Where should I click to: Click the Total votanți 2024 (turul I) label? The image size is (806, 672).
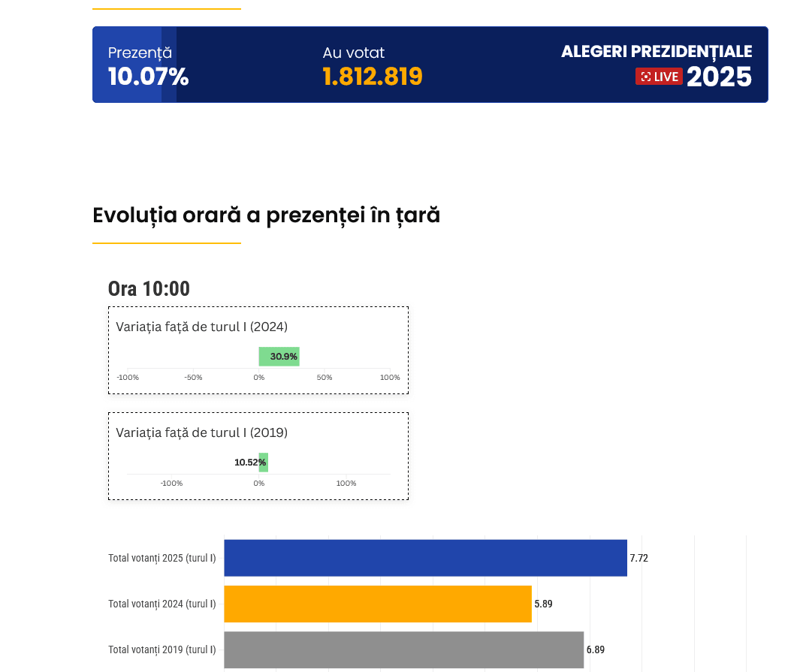[162, 604]
